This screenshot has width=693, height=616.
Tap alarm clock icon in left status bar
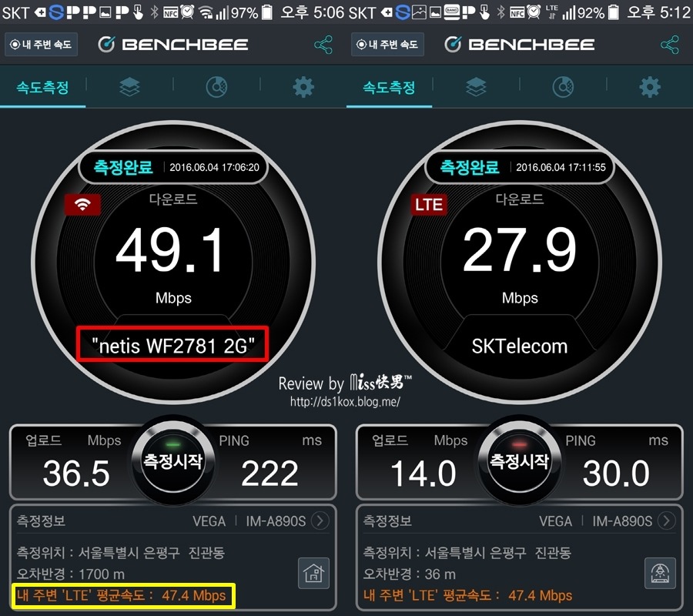point(187,12)
